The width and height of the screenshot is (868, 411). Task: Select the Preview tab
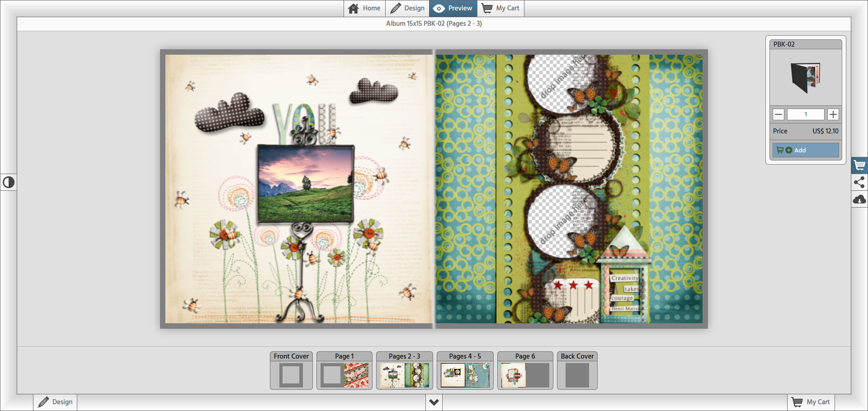pyautogui.click(x=453, y=8)
